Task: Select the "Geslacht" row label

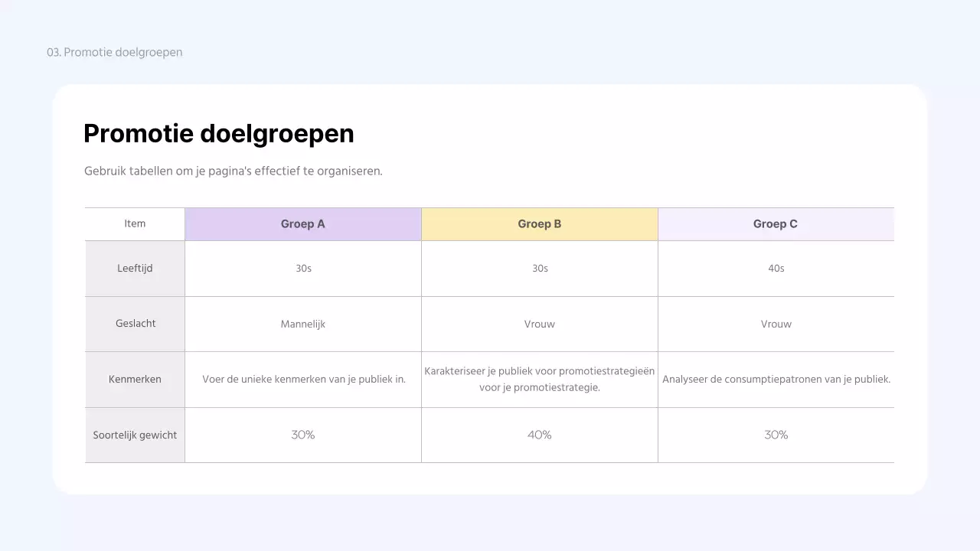Action: point(136,324)
